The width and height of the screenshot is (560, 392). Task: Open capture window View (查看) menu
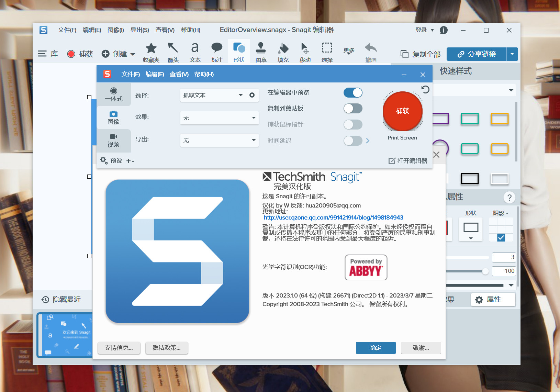point(179,74)
